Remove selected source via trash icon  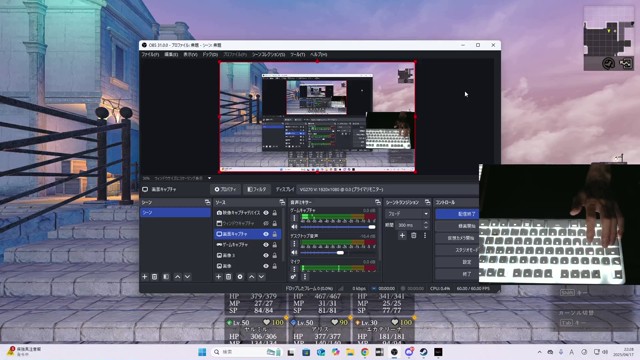229,277
